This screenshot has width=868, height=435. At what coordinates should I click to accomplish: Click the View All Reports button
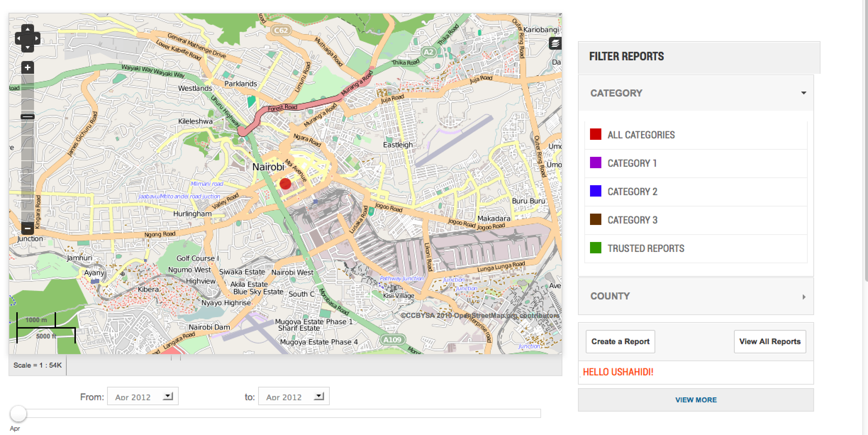(x=770, y=342)
